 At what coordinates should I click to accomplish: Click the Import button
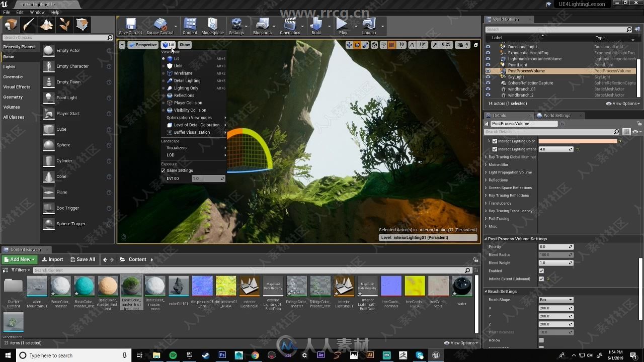[52, 259]
